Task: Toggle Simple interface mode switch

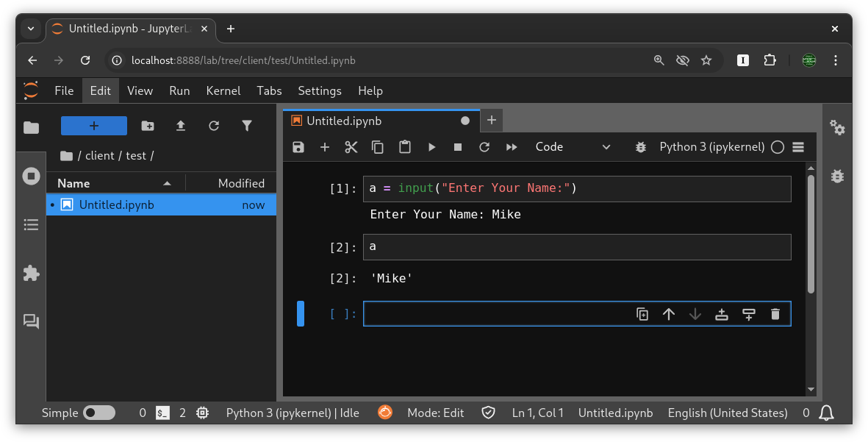Action: pyautogui.click(x=99, y=413)
